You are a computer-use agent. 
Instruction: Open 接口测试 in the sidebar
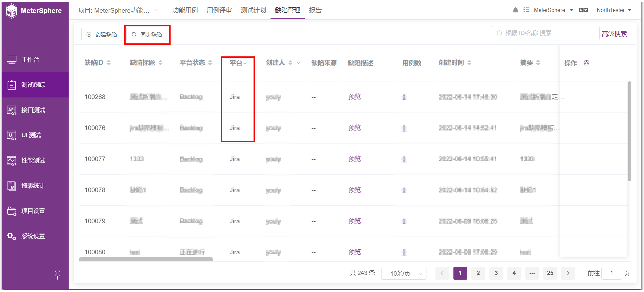35,110
